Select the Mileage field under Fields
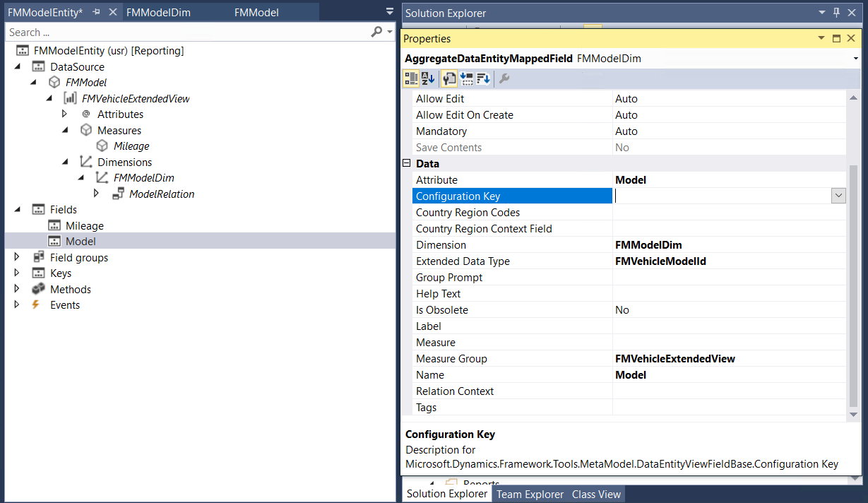 pyautogui.click(x=84, y=226)
